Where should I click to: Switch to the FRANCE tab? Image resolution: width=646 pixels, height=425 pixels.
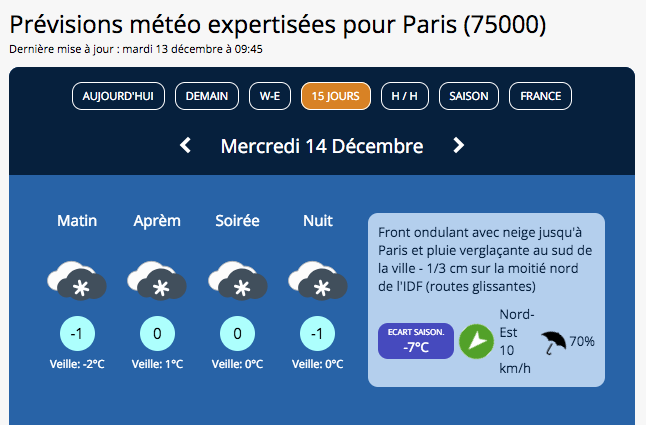coord(541,96)
